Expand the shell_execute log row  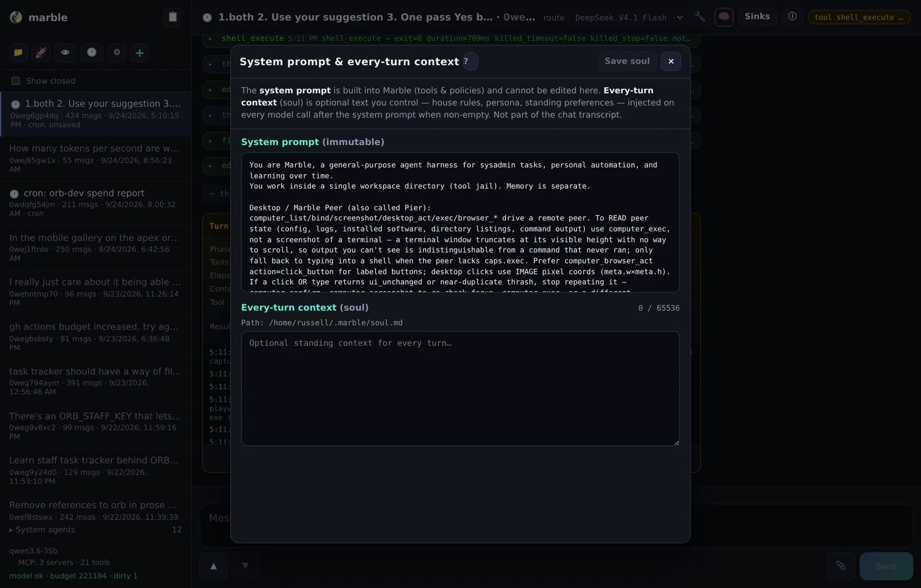pos(451,39)
